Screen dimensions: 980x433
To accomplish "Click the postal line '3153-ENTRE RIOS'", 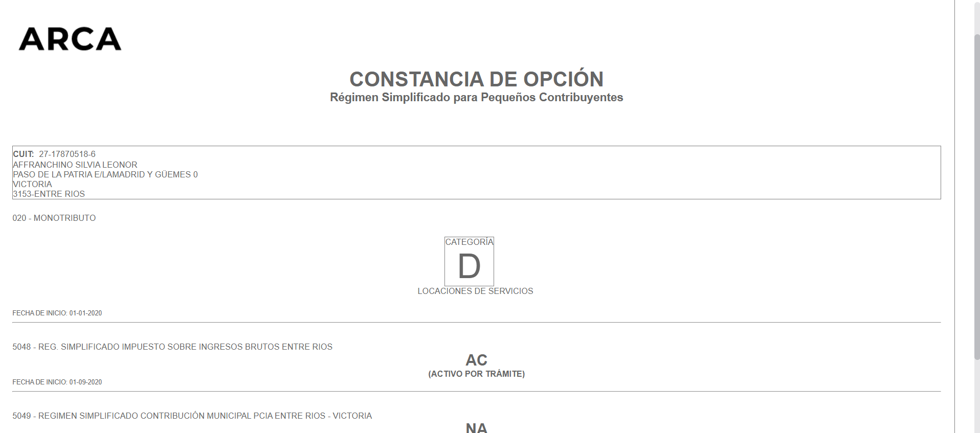I will [x=49, y=194].
